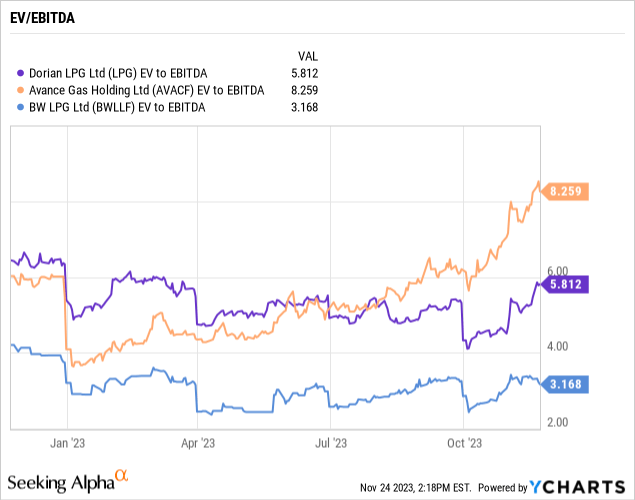The width and height of the screenshot is (635, 500).
Task: Click the purple Dorian LPG legend dot
Action: tap(22, 73)
